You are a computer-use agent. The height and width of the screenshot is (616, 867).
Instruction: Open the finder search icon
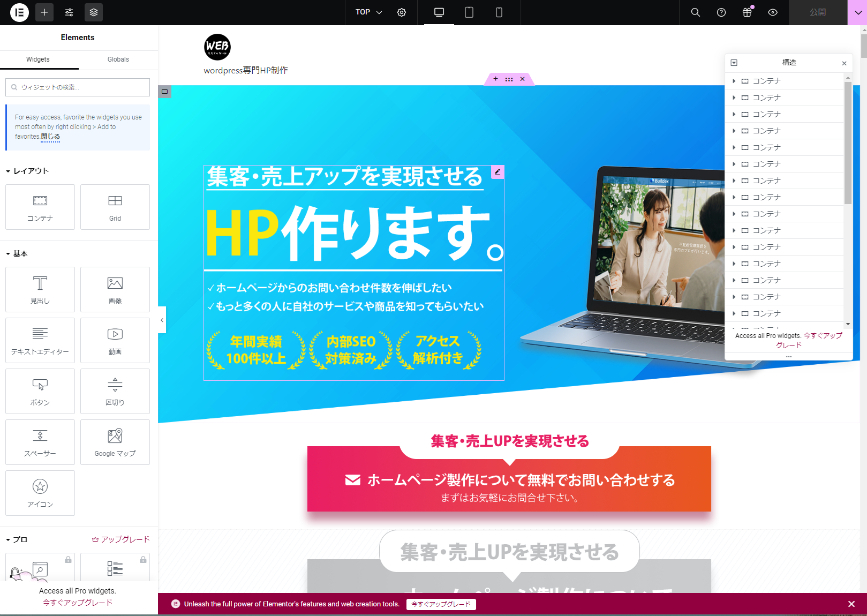click(696, 12)
